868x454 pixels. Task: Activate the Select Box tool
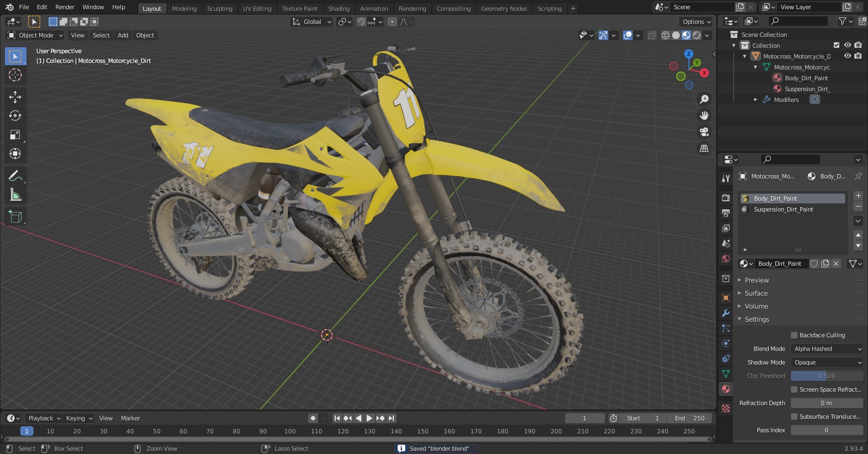click(15, 56)
